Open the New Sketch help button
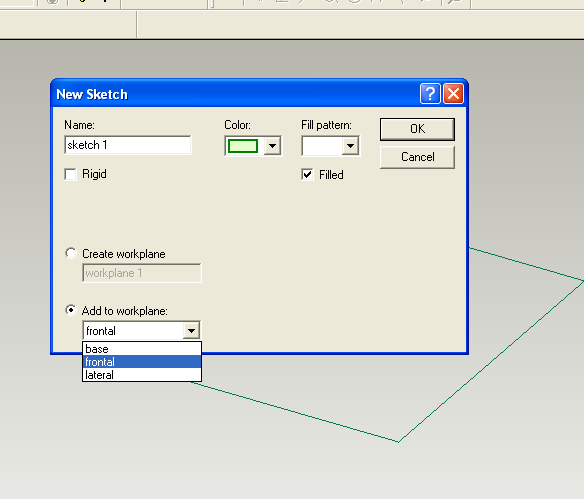584x499 pixels. pyautogui.click(x=430, y=93)
